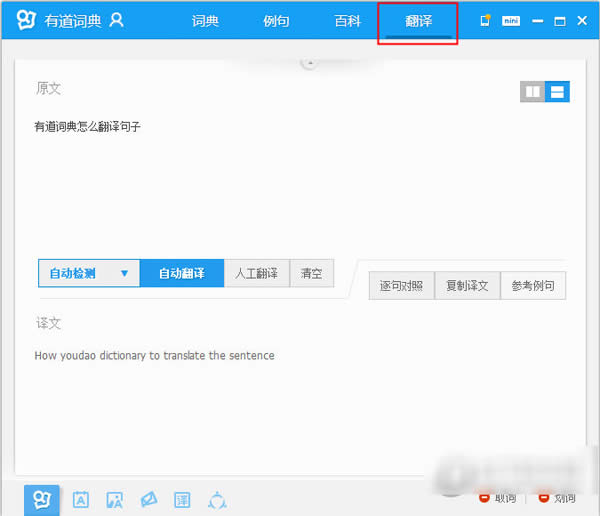Click the translated text 'How youdao dictionary...'
This screenshot has width=600, height=516.
(x=154, y=356)
